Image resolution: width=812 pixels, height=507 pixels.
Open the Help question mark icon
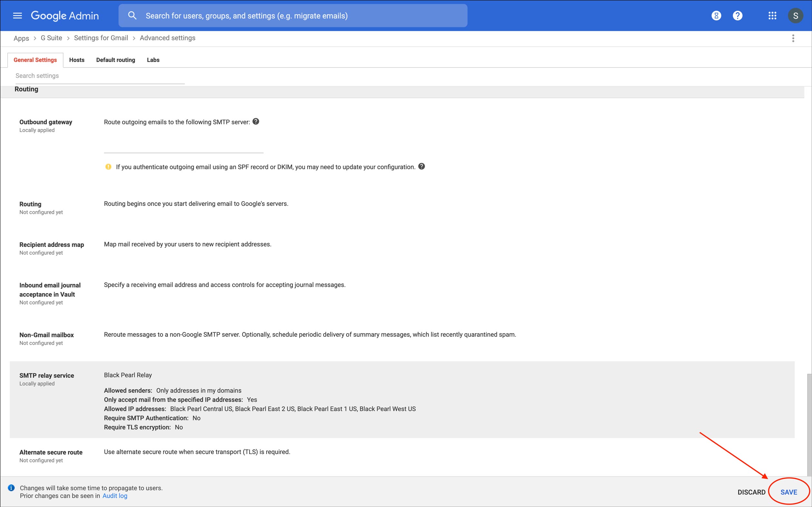(737, 16)
